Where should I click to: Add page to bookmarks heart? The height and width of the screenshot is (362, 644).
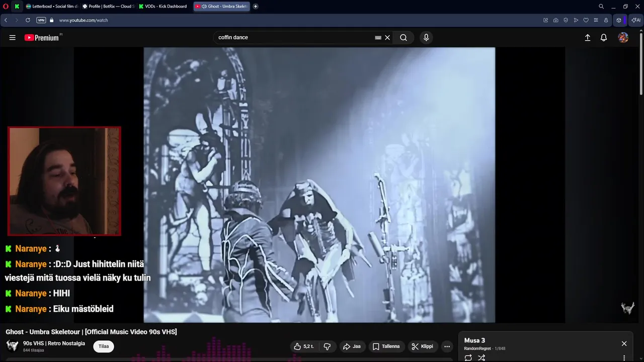586,20
